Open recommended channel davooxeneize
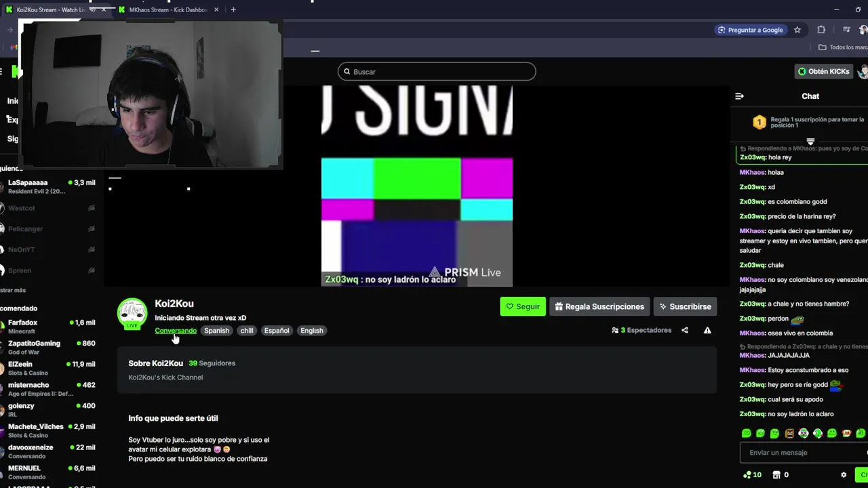The image size is (868, 488). [49, 451]
